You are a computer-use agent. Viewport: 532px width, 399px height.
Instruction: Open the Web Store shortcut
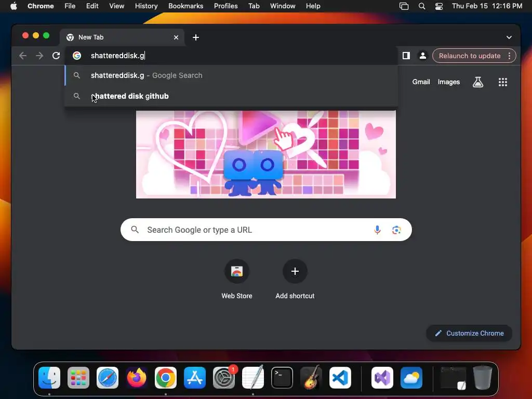[237, 278]
